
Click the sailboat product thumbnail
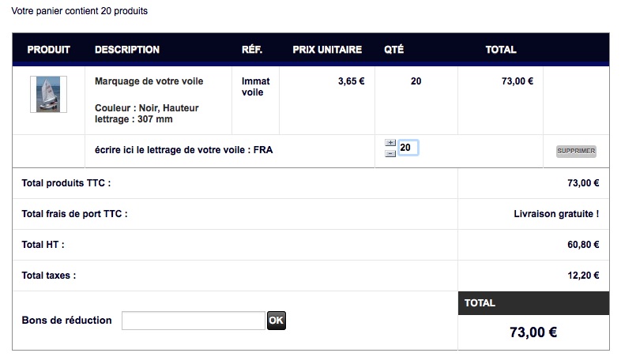tap(48, 95)
